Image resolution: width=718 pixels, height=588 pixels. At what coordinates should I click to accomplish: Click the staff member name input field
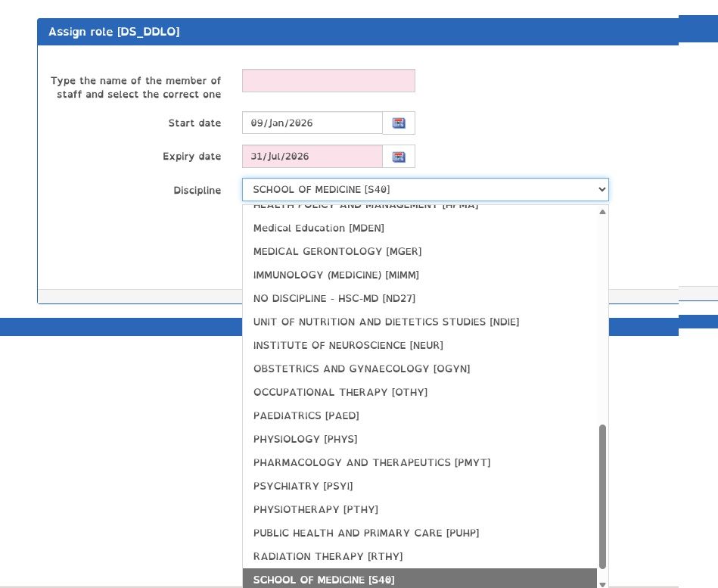click(x=328, y=80)
